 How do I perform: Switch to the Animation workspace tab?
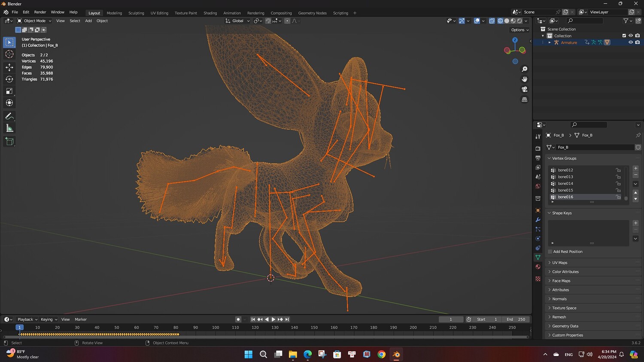232,13
